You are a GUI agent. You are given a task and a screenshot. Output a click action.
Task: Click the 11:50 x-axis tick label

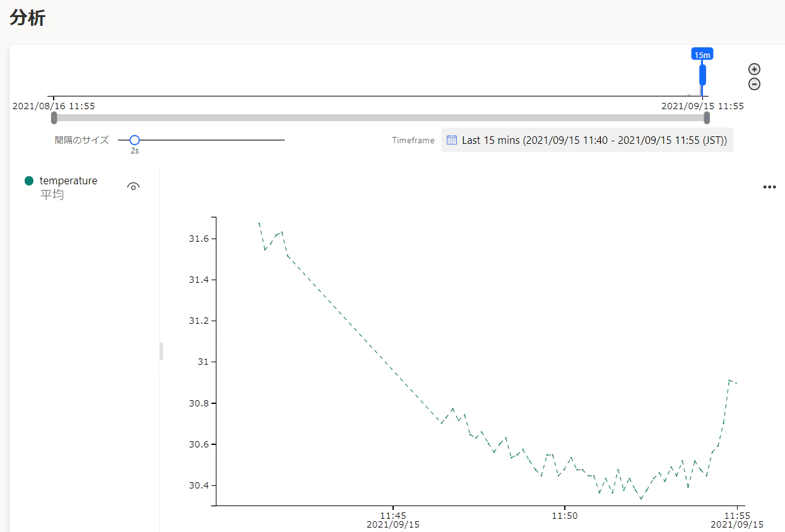pos(565,515)
